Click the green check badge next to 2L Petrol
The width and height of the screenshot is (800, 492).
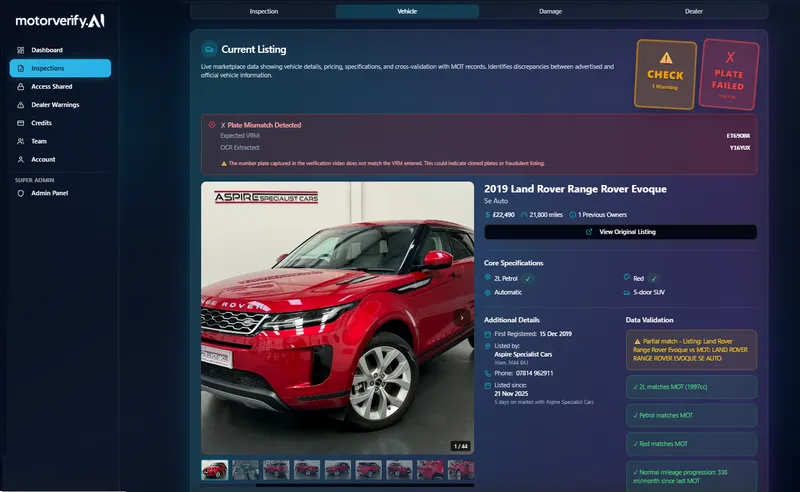pyautogui.click(x=528, y=279)
